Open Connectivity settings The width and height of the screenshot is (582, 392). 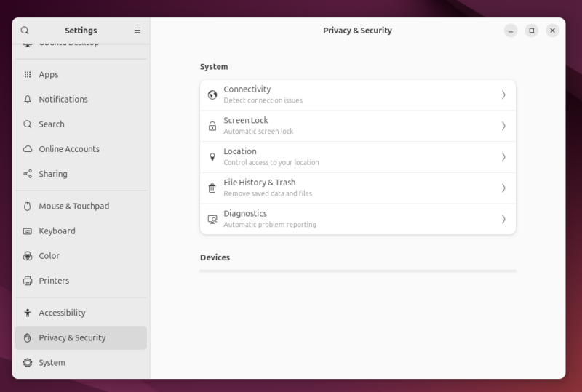(358, 95)
